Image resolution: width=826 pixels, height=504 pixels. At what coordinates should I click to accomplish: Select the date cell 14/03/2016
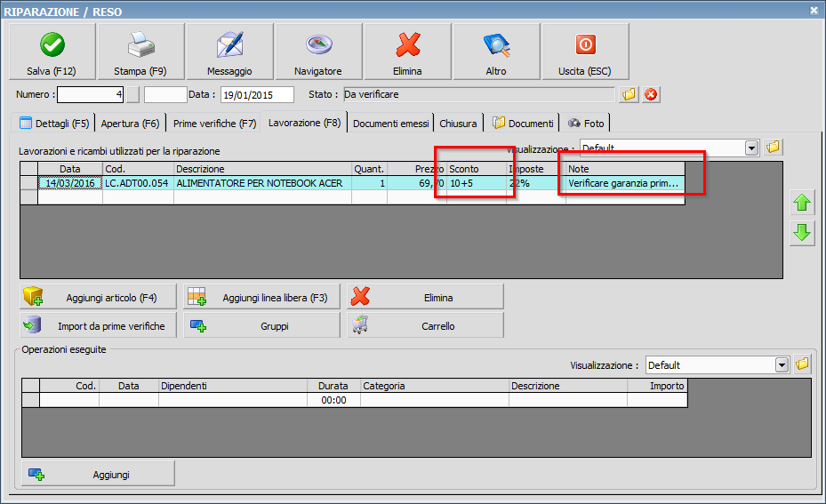70,183
